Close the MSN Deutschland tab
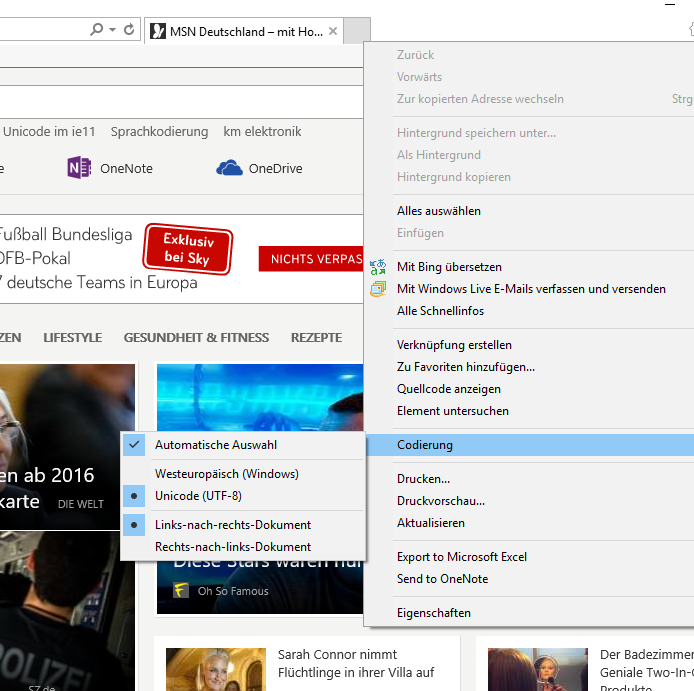Viewport: 694px width, 691px height. [x=333, y=31]
